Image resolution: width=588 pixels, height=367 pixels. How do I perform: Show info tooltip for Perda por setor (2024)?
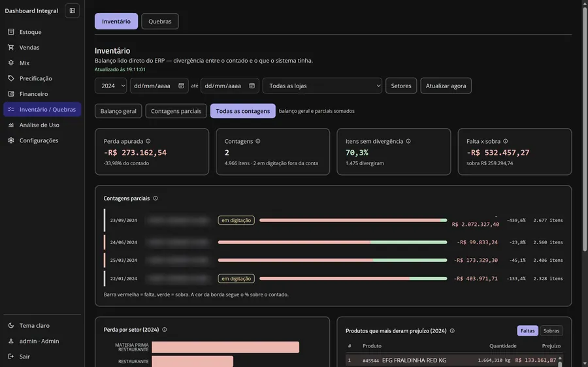tap(164, 330)
